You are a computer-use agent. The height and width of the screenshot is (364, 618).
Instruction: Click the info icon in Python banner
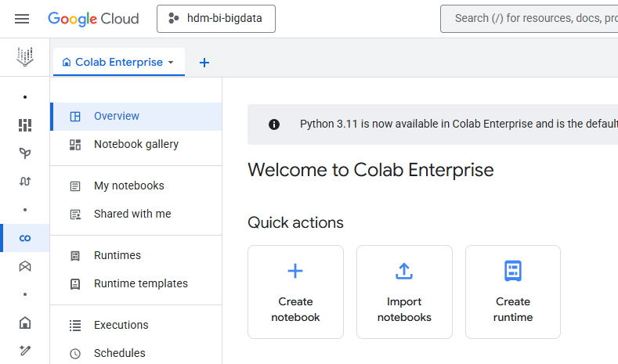click(x=274, y=124)
